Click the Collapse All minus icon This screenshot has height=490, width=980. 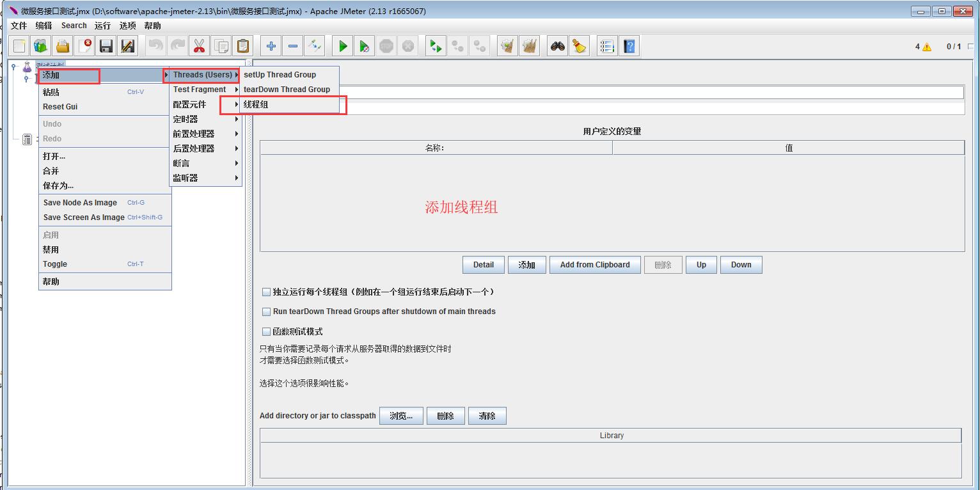click(x=293, y=46)
